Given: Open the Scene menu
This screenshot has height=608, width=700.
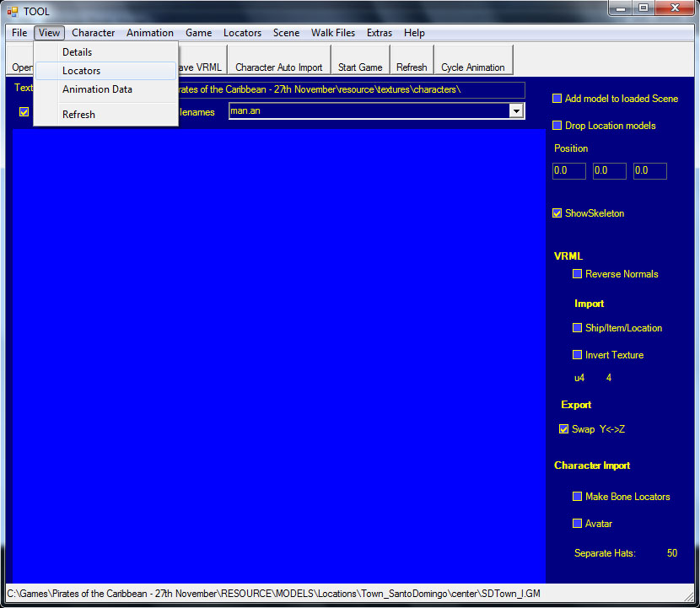Looking at the screenshot, I should point(286,33).
